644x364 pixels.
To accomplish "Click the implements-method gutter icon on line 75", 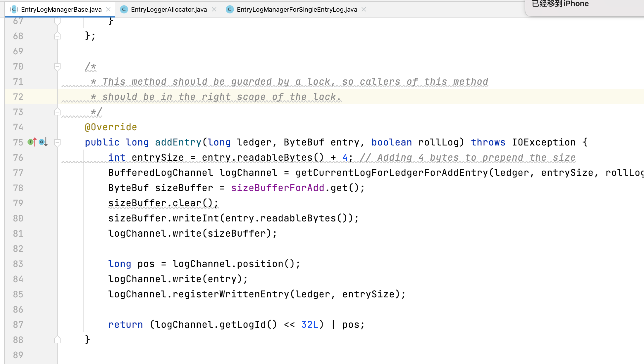I will pos(32,142).
